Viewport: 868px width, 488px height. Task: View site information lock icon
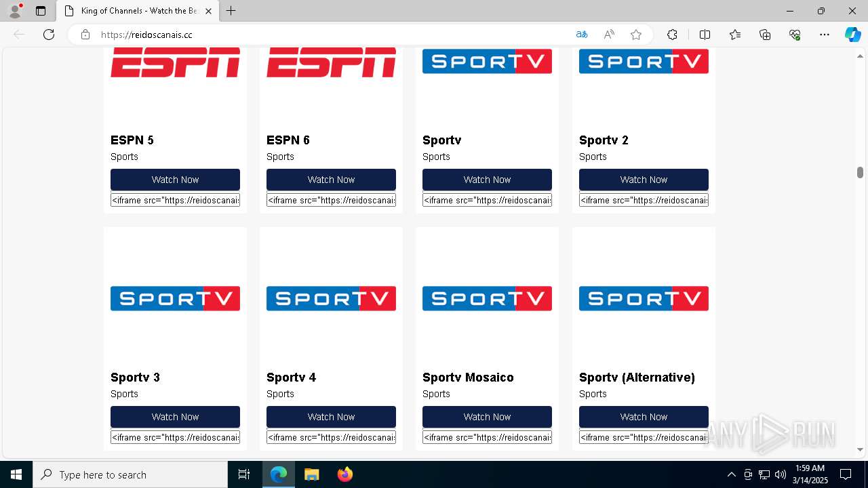[x=85, y=35]
